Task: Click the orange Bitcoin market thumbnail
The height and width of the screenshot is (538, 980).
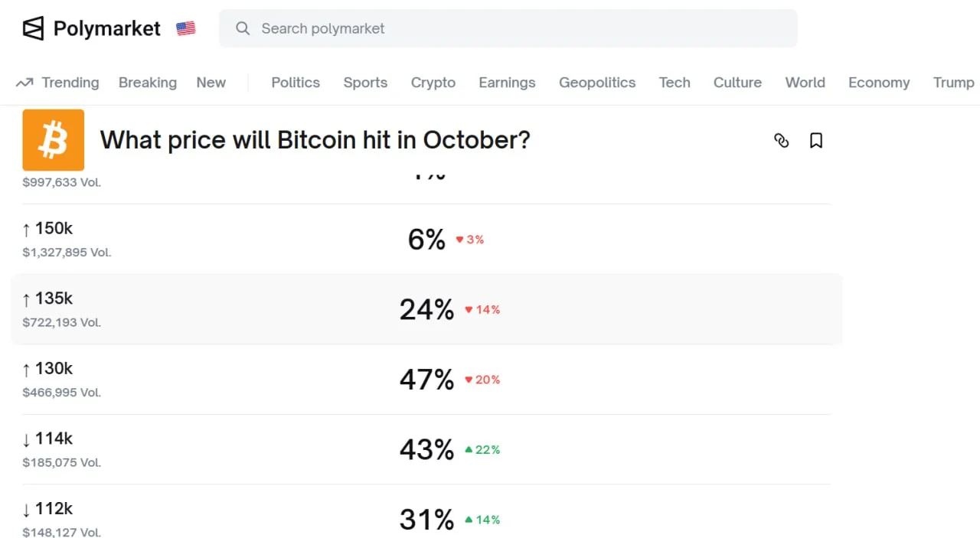Action: tap(54, 140)
